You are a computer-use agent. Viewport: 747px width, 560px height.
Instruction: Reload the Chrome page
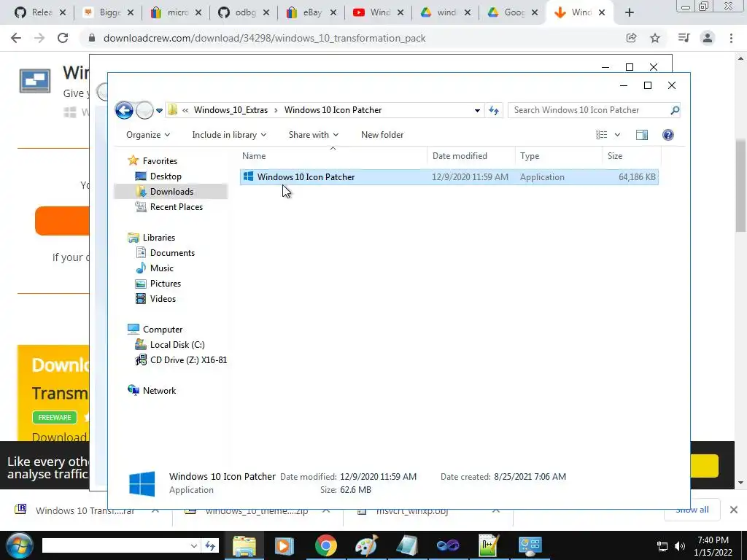click(x=63, y=38)
